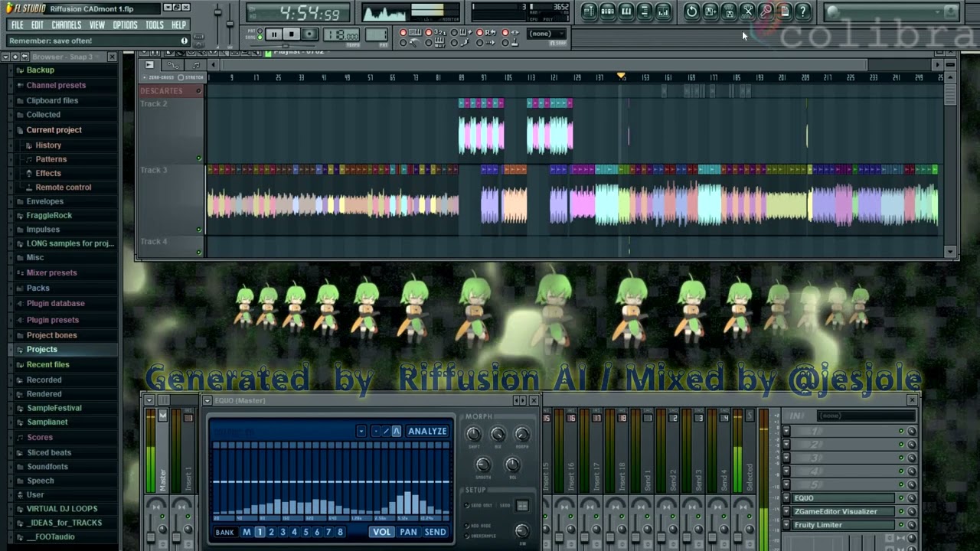Select playlist song-play mode arrow icon

coord(149,65)
